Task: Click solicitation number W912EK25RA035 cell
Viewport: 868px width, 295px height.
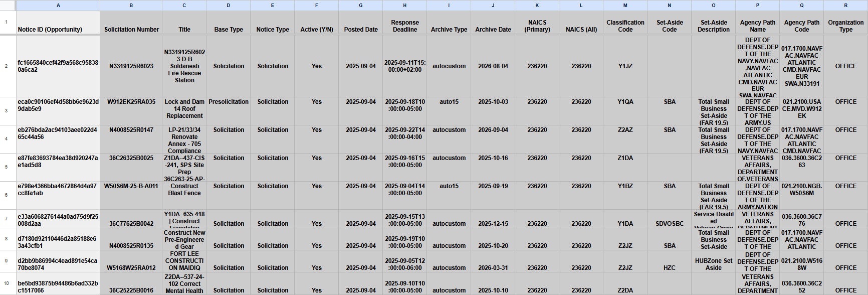Action: click(131, 102)
